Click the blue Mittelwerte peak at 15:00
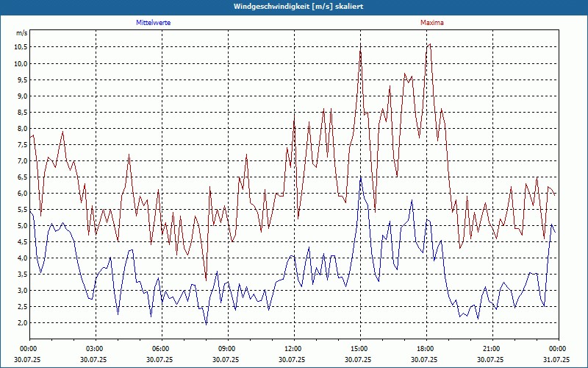 [361, 177]
